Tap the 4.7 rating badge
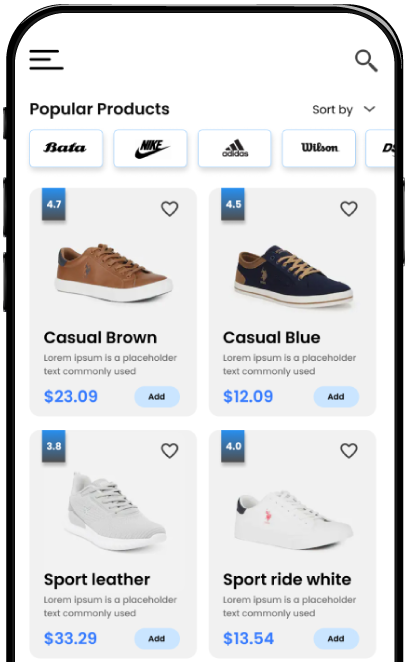407x662 pixels. click(x=54, y=204)
